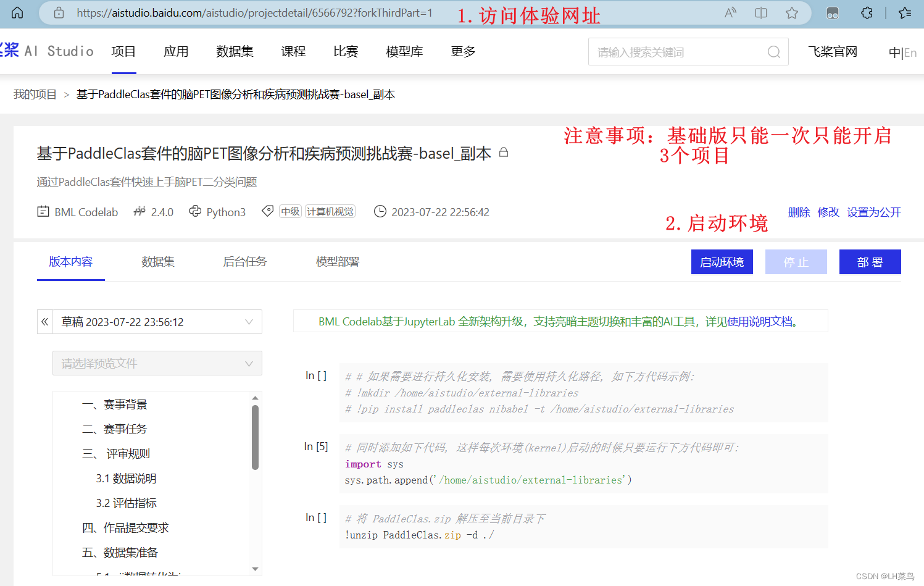The image size is (924, 586).
Task: Open the profile icon next to extensions
Action: [x=833, y=13]
